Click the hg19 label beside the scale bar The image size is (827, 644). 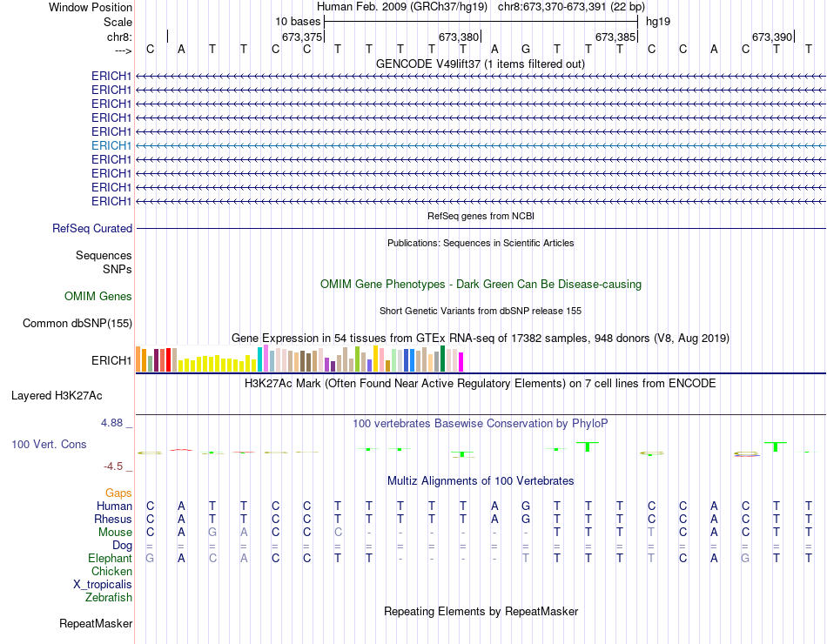click(x=658, y=22)
